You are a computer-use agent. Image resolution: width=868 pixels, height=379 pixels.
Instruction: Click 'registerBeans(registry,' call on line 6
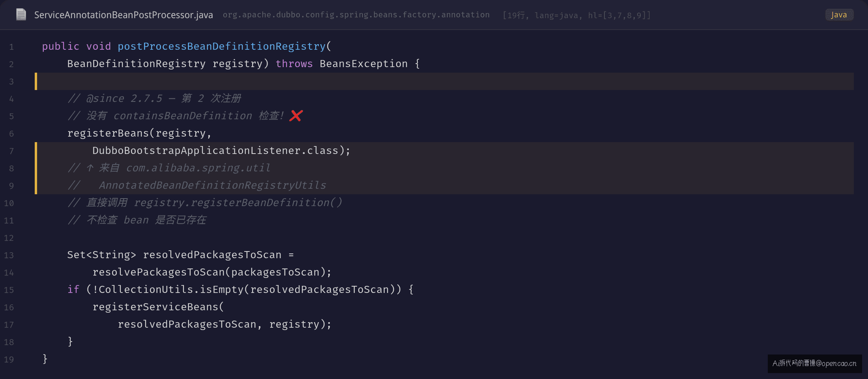coord(140,133)
